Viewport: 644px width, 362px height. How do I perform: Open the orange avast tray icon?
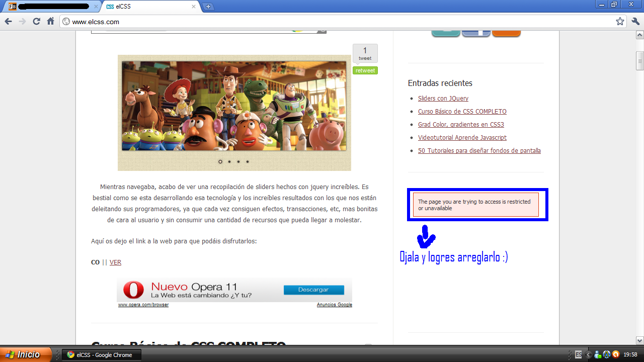(x=615, y=354)
